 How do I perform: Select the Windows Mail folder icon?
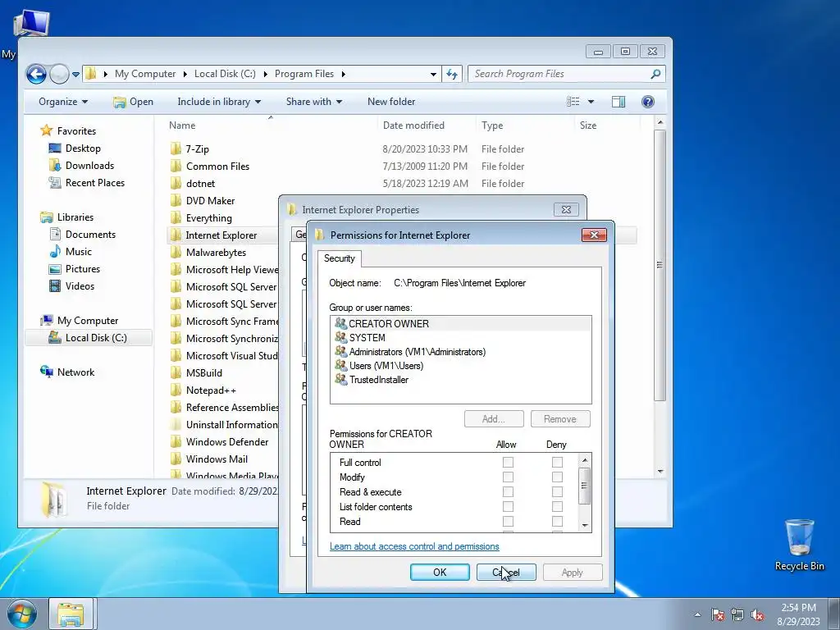pos(176,459)
